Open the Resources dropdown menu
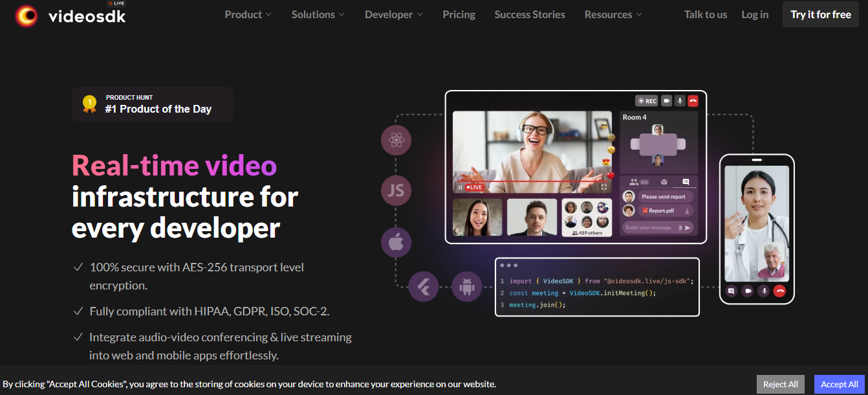The image size is (868, 395). click(613, 14)
